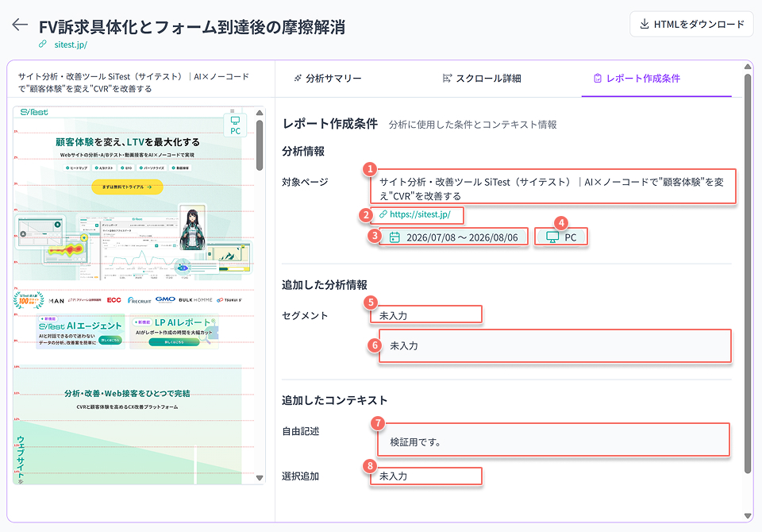Viewport: 762px width, 532px height.
Task: Click the monitor icon in the PC device chip
Action: click(x=552, y=237)
